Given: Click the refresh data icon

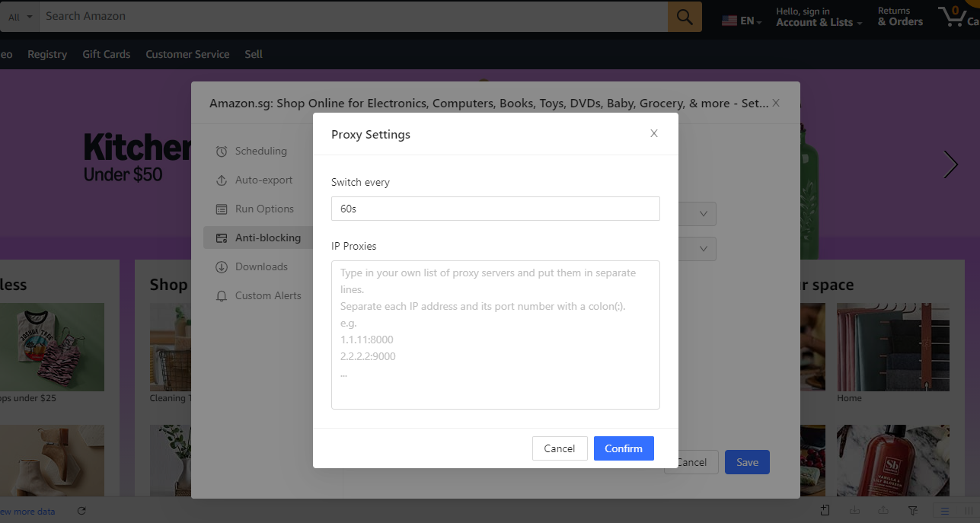Looking at the screenshot, I should (82, 511).
